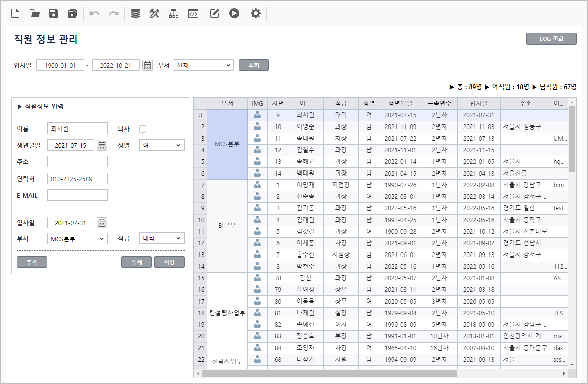This screenshot has width=588, height=384.
Task: Click the LOG 조회 button
Action: tap(551, 39)
